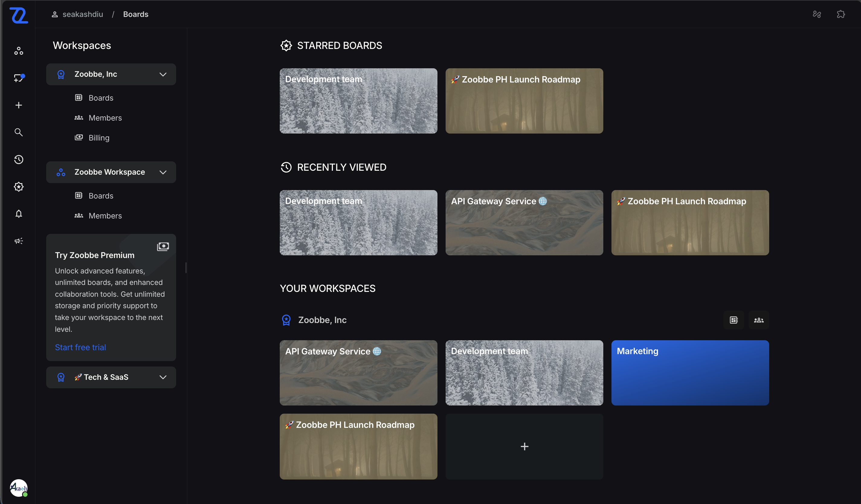Open starred Zoobbe PH Launch Roadmap board
The image size is (861, 504).
pos(524,101)
